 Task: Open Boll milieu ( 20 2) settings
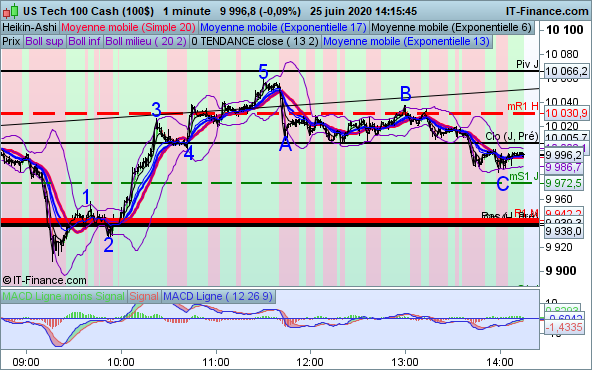[146, 42]
